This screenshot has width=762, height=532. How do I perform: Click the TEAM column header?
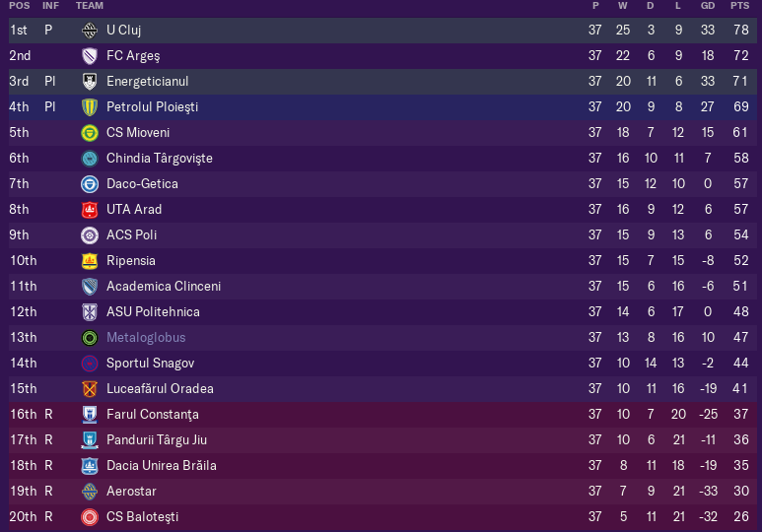(x=90, y=6)
